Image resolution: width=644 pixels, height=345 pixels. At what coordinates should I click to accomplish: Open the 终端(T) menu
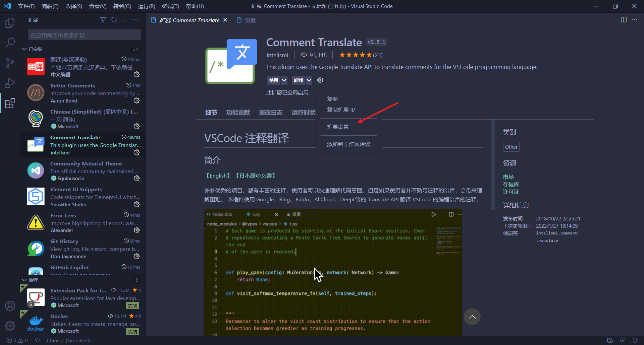170,6
